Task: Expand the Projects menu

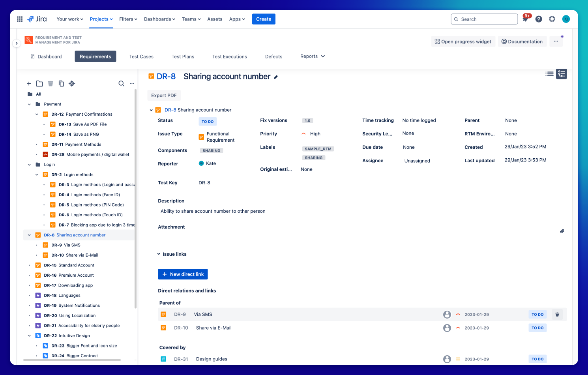Action: pos(101,19)
